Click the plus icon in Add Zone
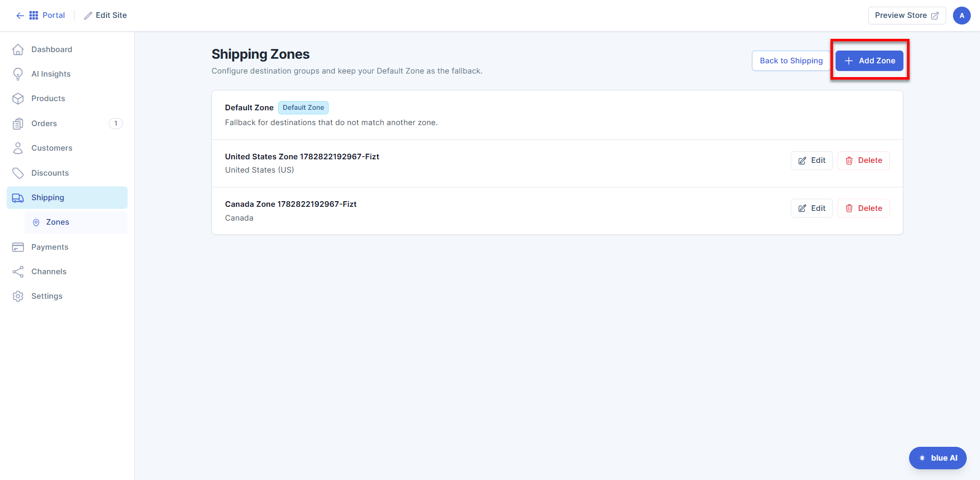 click(x=849, y=61)
